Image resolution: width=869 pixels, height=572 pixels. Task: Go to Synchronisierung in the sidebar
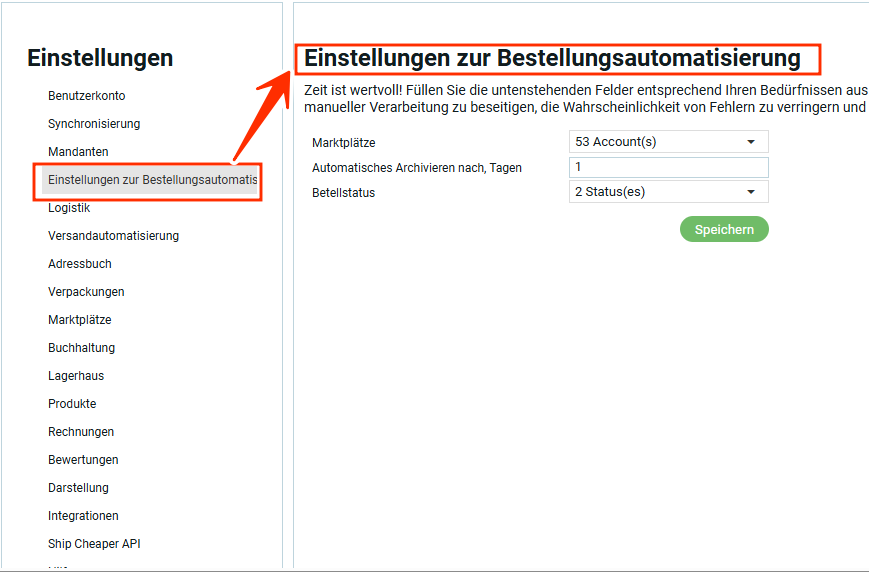94,124
